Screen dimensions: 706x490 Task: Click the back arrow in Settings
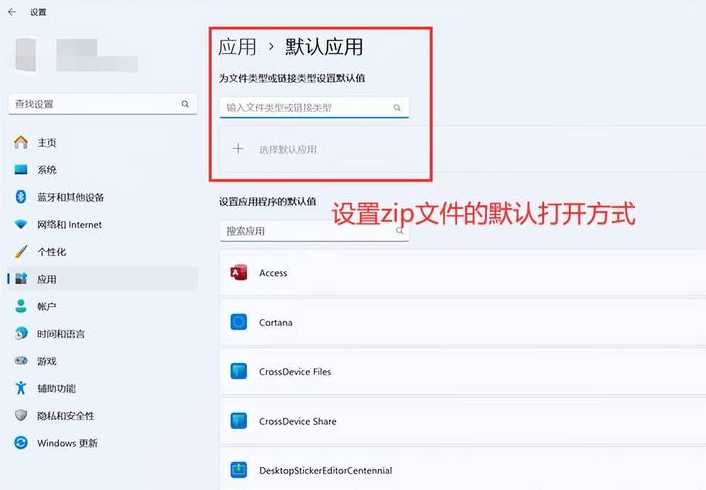click(x=12, y=12)
